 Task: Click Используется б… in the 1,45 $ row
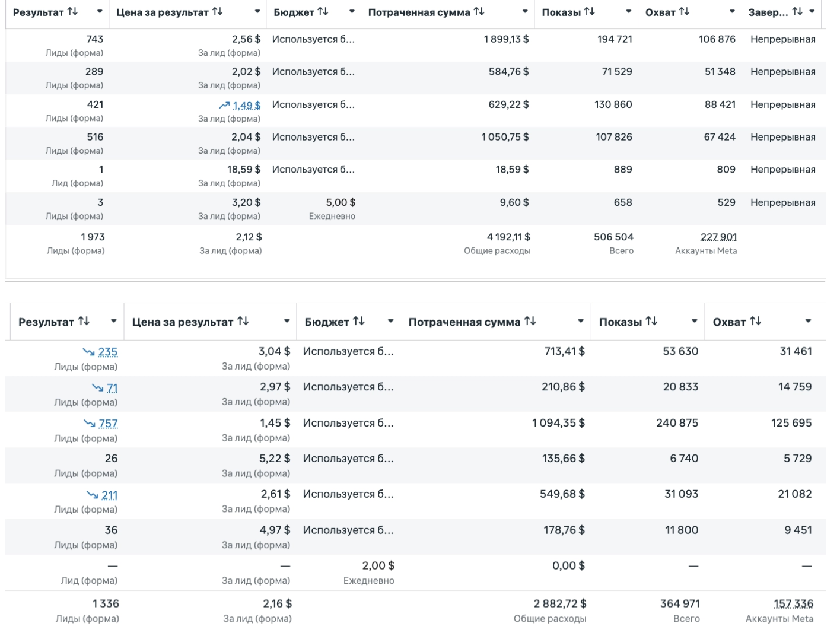click(x=348, y=423)
